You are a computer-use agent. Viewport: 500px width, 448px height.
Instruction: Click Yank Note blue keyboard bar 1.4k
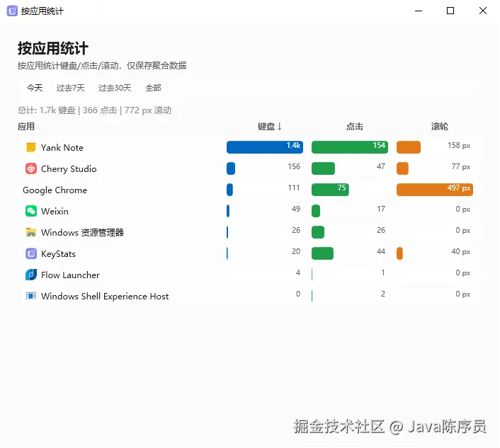tap(265, 147)
